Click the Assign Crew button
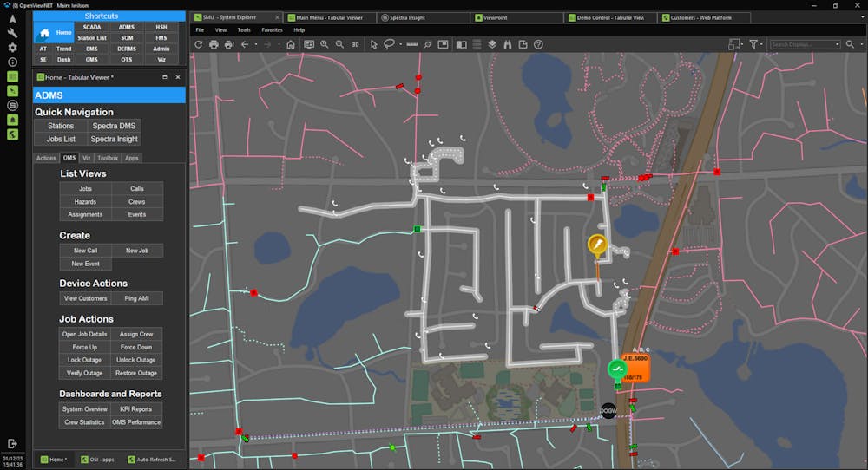Image resolution: width=868 pixels, height=470 pixels. pos(136,335)
